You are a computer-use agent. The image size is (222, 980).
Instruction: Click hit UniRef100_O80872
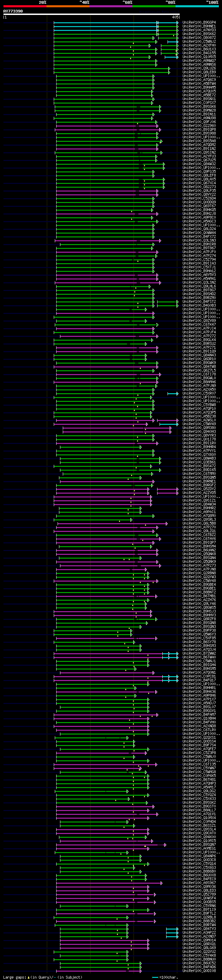[x=199, y=38]
